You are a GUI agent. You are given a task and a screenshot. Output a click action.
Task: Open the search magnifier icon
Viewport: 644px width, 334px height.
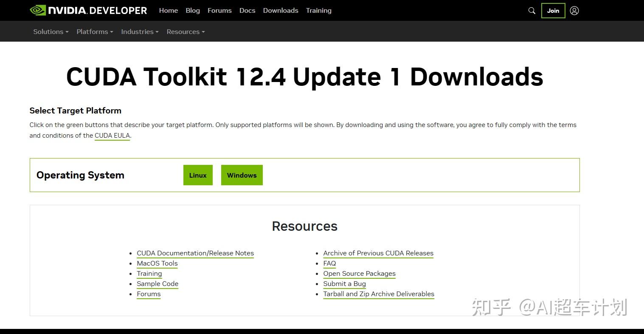pos(532,10)
